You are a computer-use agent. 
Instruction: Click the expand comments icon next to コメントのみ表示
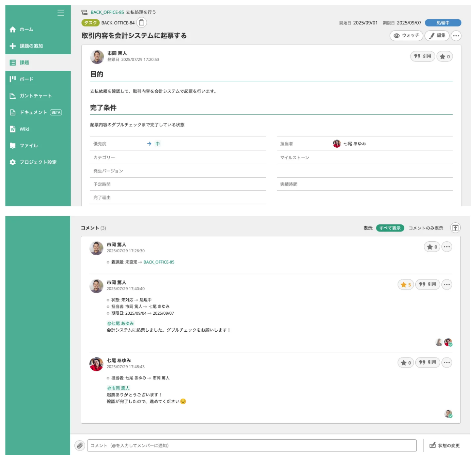point(455,228)
